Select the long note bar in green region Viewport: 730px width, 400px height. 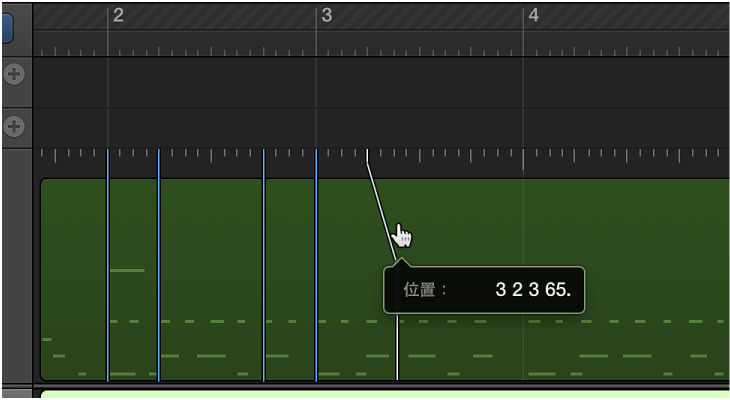127,270
